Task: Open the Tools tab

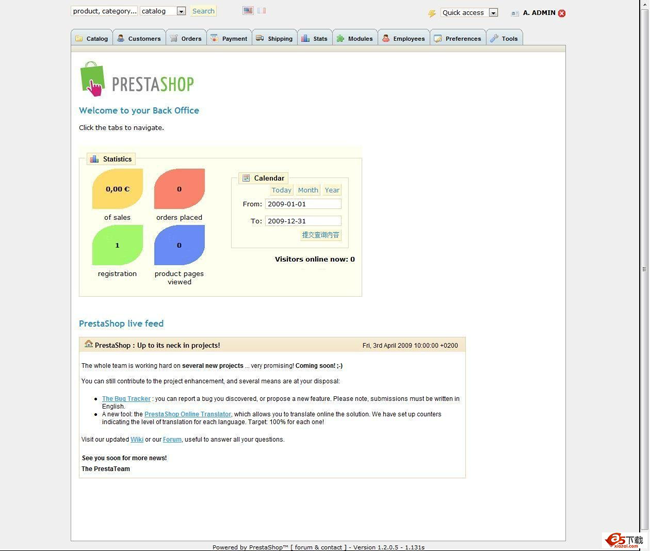Action: point(504,38)
